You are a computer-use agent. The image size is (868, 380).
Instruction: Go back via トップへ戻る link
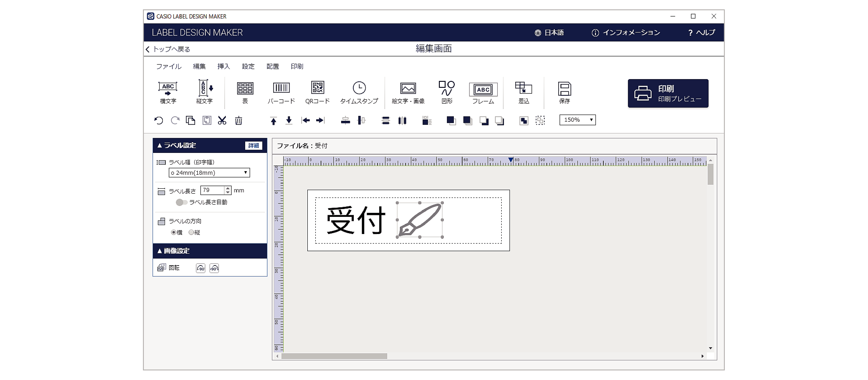(x=168, y=49)
